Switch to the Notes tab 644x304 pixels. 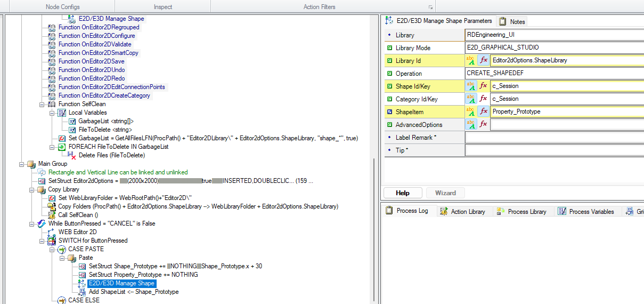coord(512,21)
